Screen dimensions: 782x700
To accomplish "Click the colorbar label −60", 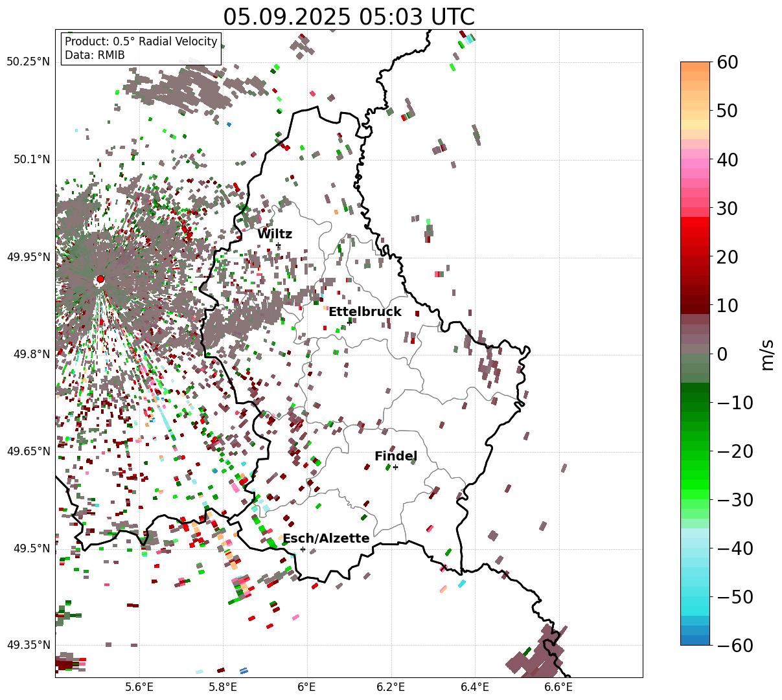I will tap(734, 645).
